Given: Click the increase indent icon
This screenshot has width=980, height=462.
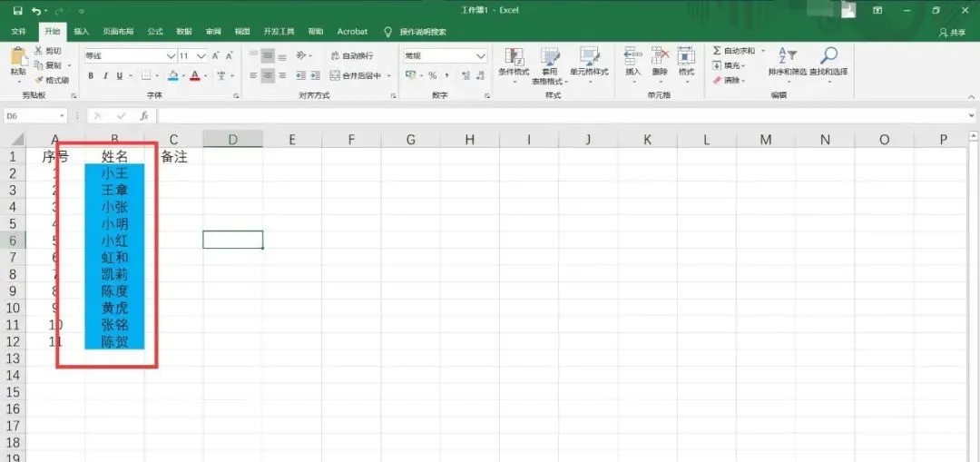Looking at the screenshot, I should coord(316,75).
